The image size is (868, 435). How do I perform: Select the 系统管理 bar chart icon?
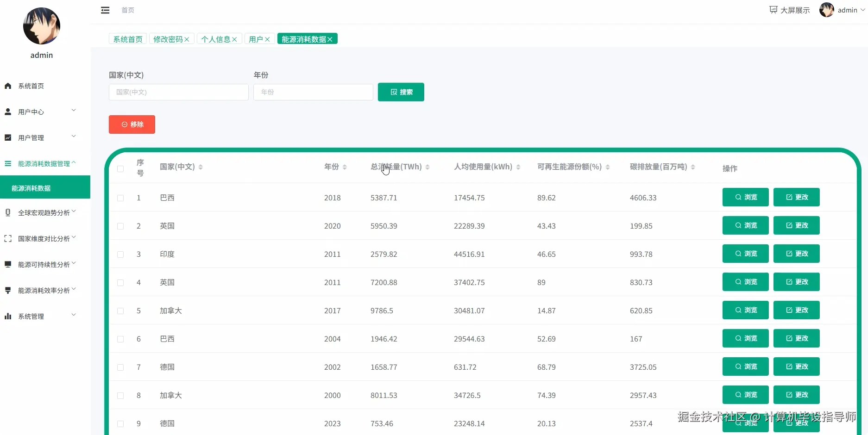click(x=7, y=316)
